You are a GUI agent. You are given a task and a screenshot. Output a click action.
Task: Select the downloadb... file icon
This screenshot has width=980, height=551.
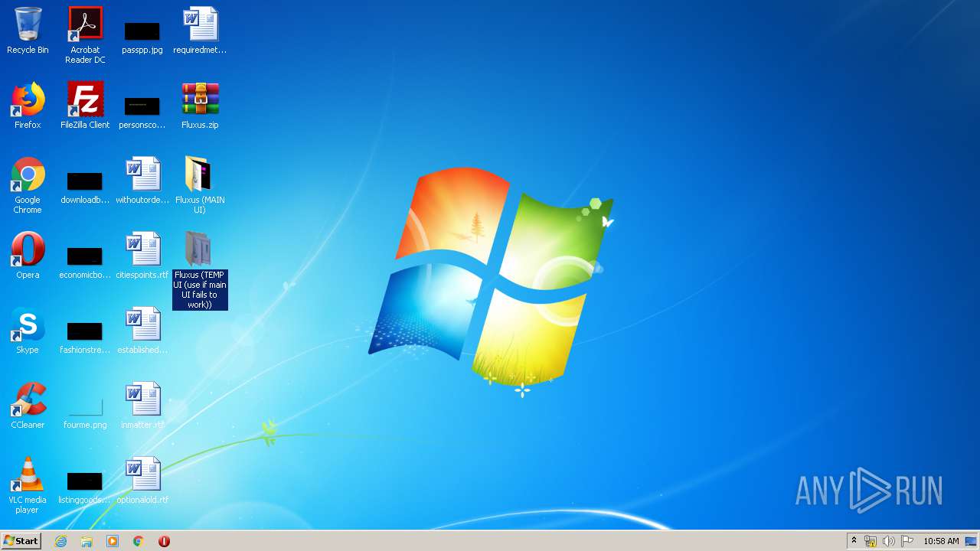[x=85, y=187]
